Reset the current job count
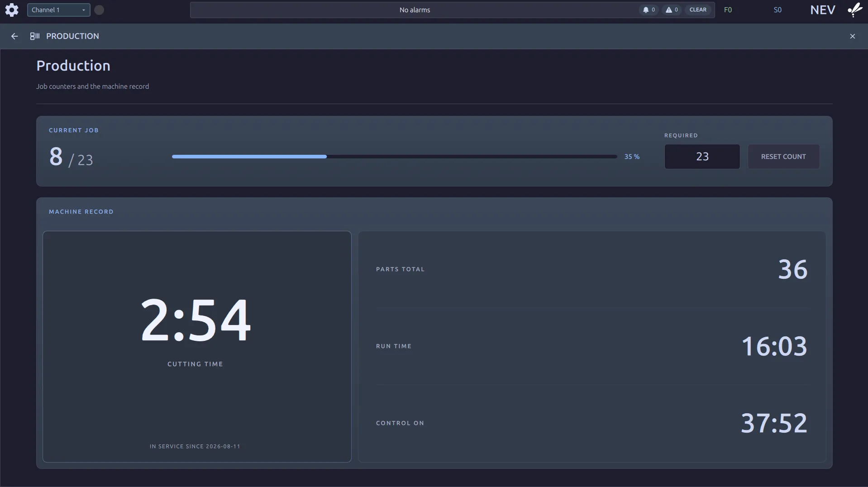 point(783,157)
